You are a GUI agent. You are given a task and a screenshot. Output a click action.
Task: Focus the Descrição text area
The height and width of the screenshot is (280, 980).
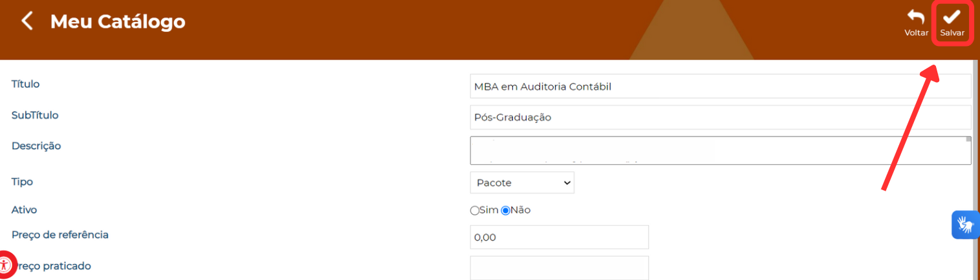coord(721,150)
